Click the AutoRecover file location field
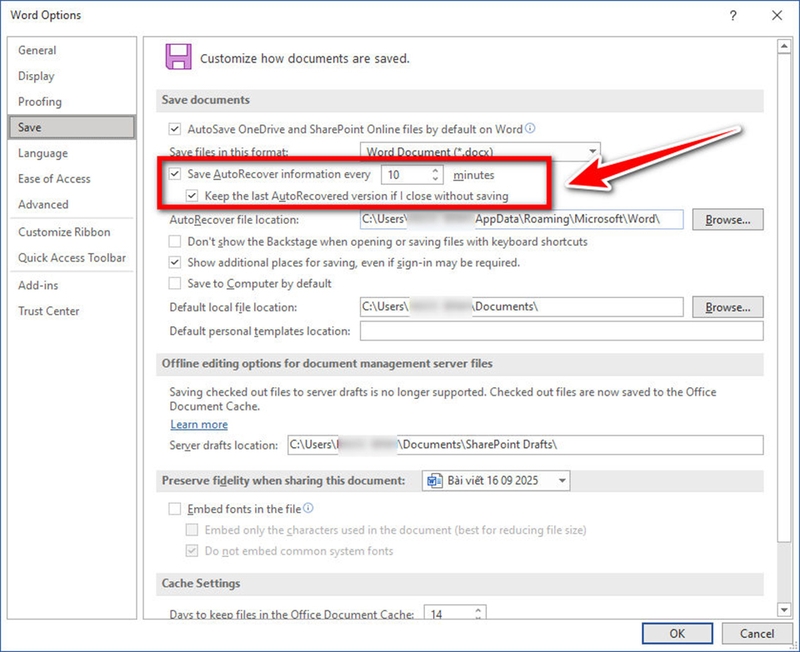This screenshot has width=800, height=652. click(521, 219)
